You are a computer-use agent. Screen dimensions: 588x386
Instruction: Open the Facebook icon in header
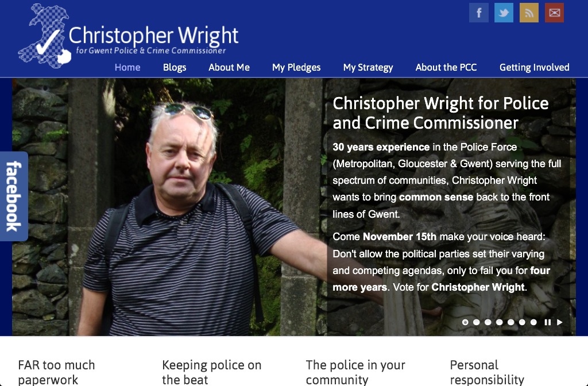click(478, 13)
